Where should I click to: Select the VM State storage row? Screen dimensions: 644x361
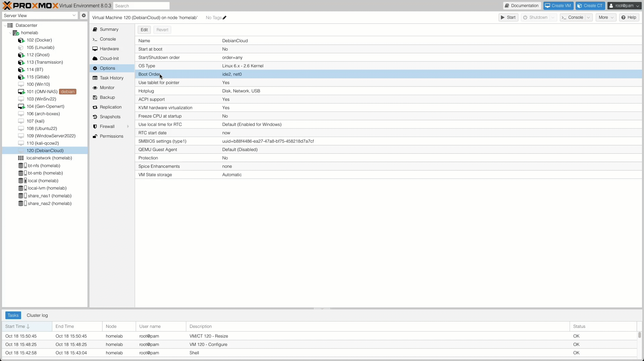point(388,175)
